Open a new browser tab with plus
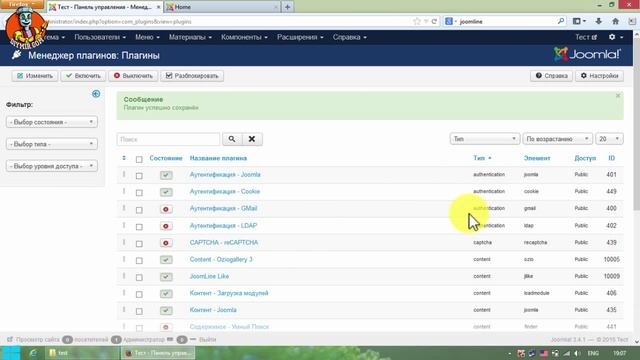The width and height of the screenshot is (640, 360). [x=287, y=7]
